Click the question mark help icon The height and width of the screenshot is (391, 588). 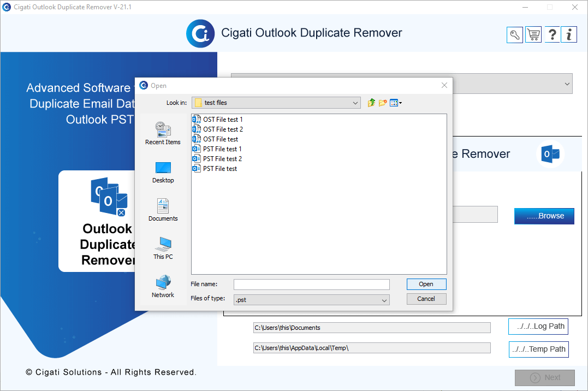552,35
